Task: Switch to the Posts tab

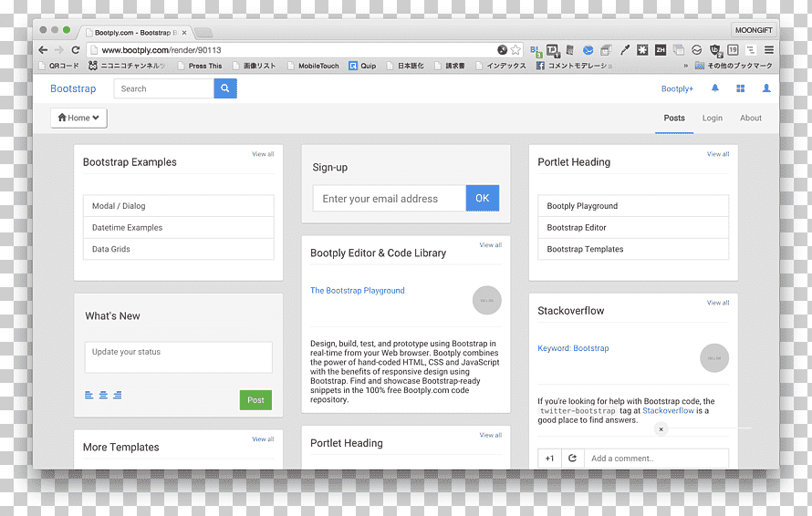Action: point(674,118)
